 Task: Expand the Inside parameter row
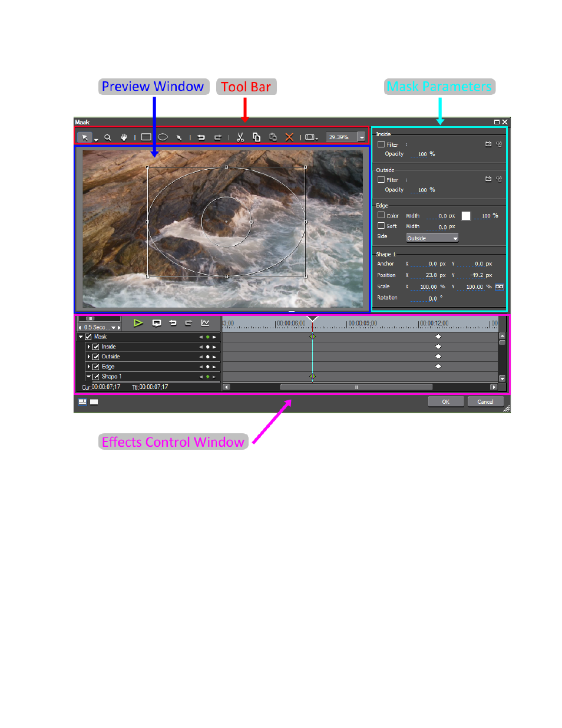[88, 347]
